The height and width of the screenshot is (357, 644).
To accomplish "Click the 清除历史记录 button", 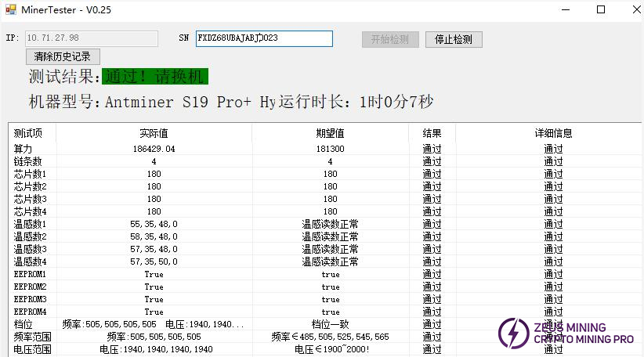I will [x=63, y=56].
